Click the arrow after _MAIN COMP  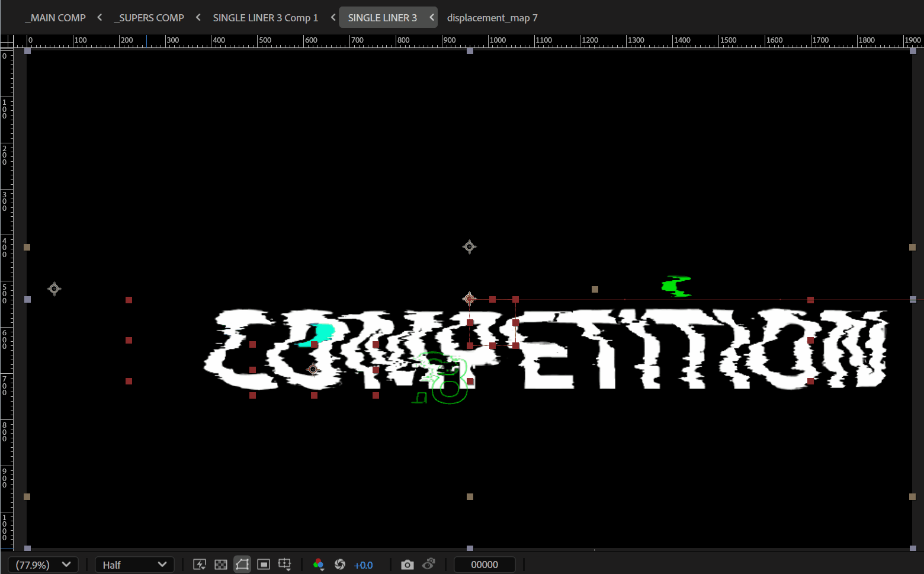pos(100,17)
